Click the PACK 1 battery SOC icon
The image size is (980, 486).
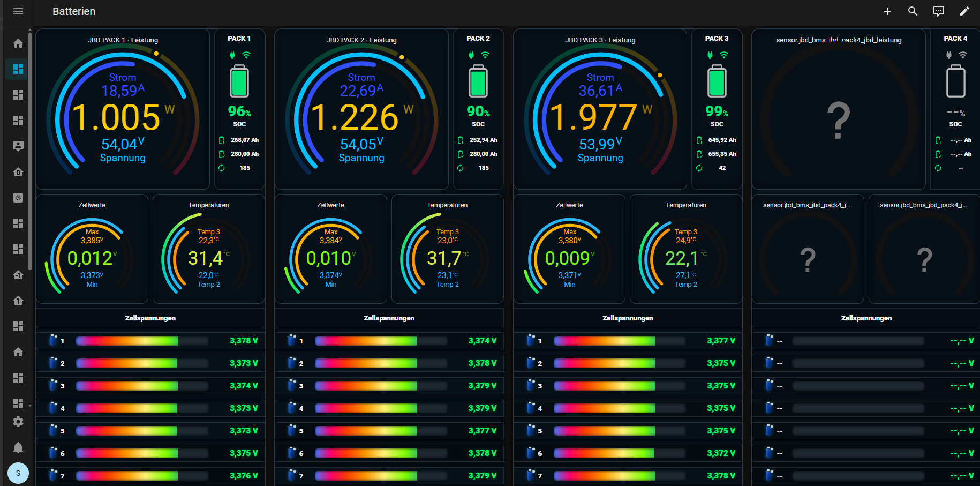coord(239,81)
